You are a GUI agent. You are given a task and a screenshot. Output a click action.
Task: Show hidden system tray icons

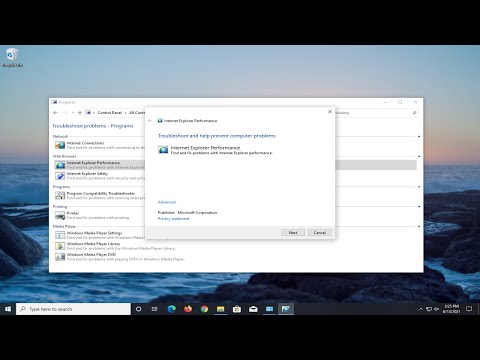421,309
